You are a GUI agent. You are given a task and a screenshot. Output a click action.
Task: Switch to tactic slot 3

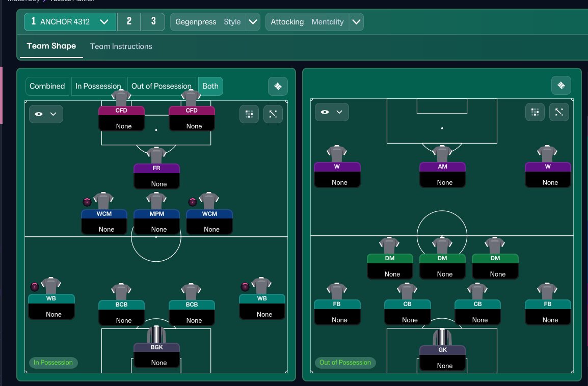click(x=153, y=22)
